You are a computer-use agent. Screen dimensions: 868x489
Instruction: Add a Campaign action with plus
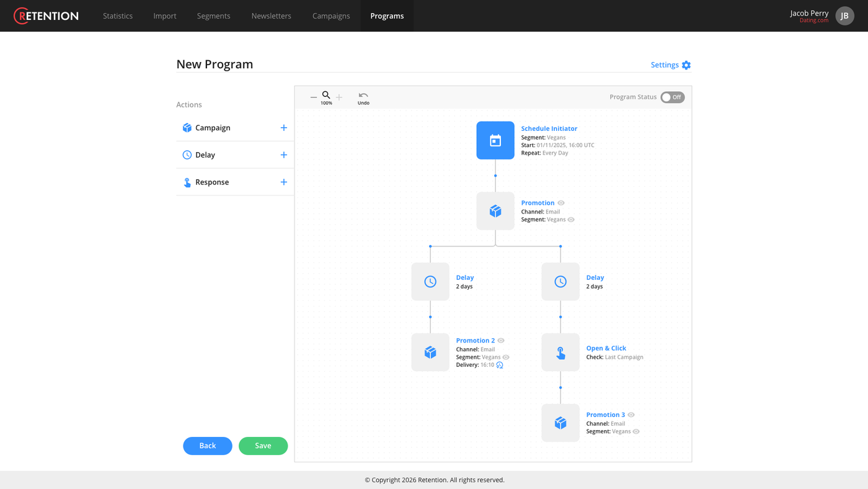(x=284, y=128)
